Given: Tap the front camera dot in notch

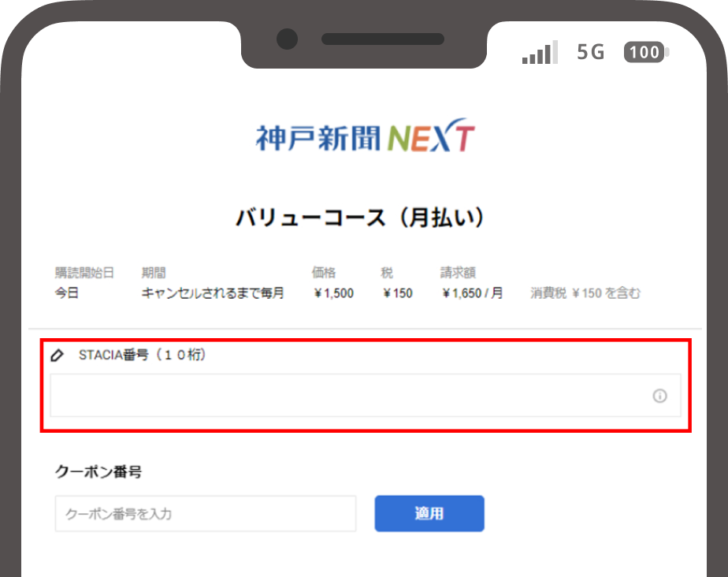Looking at the screenshot, I should 287,39.
